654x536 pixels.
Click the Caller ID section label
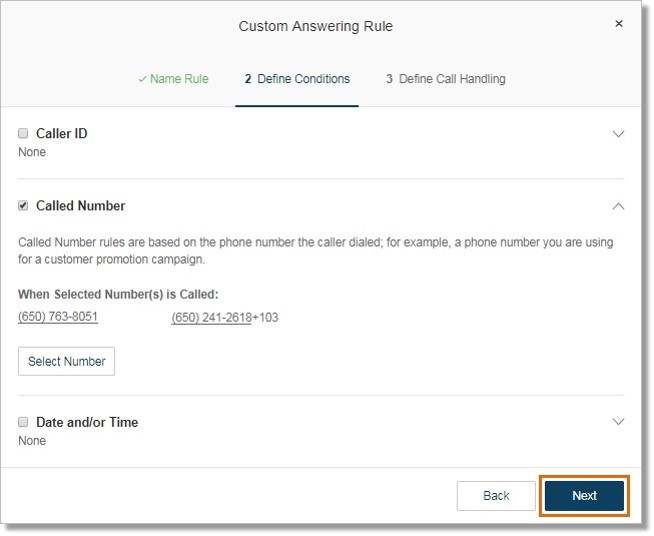click(x=62, y=133)
